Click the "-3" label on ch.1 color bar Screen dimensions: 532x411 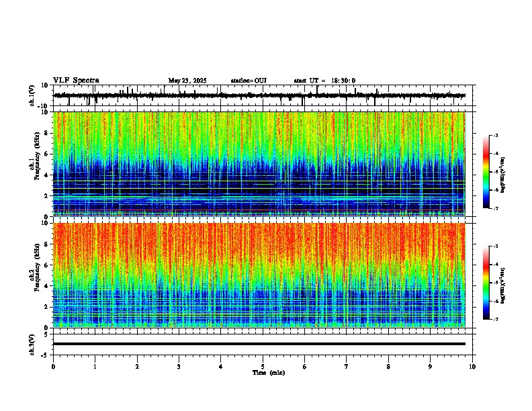pyautogui.click(x=495, y=135)
